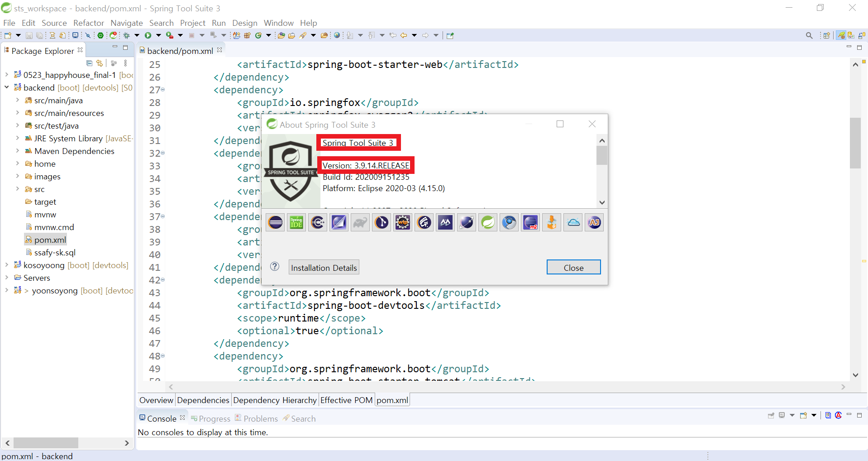The image size is (868, 461).
Task: Click the toolbar Search magnifier icon
Action: [809, 35]
